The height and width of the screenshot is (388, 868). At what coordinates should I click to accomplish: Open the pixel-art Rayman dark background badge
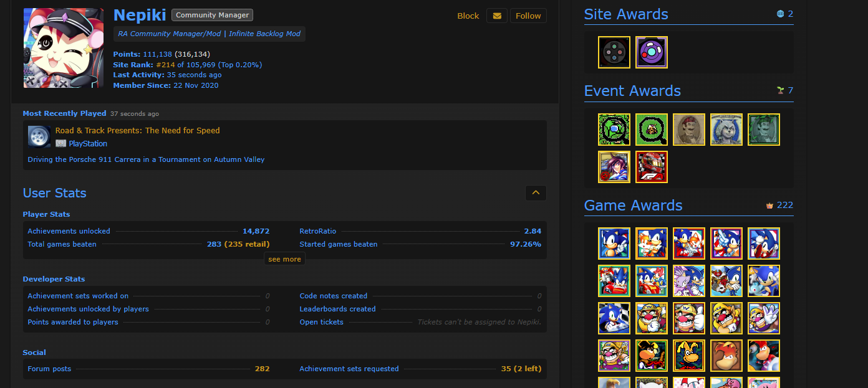pyautogui.click(x=689, y=356)
